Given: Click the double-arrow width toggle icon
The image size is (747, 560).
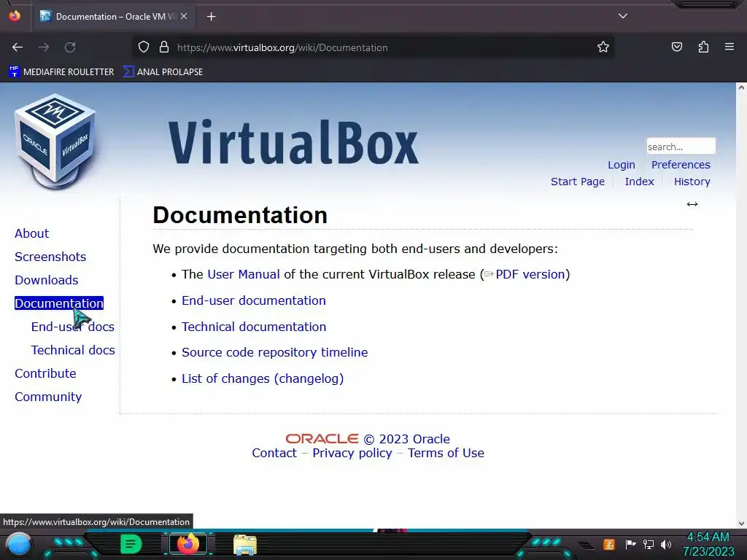Looking at the screenshot, I should click(x=692, y=204).
